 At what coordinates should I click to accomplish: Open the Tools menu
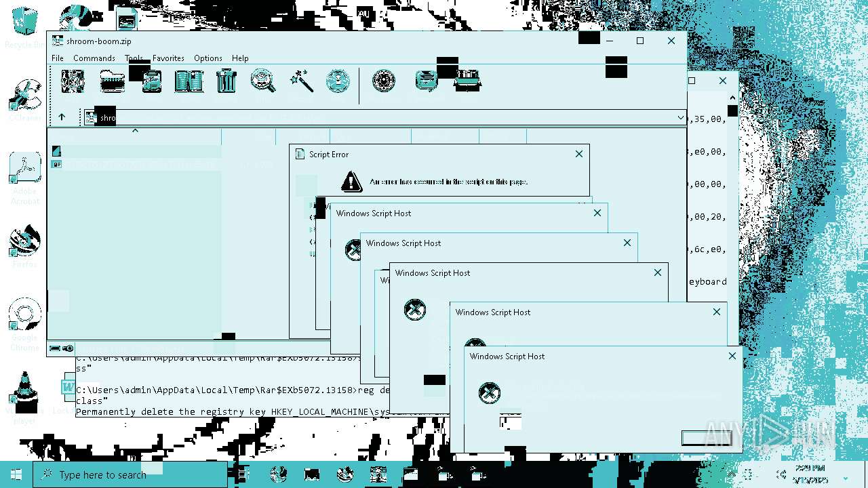134,58
